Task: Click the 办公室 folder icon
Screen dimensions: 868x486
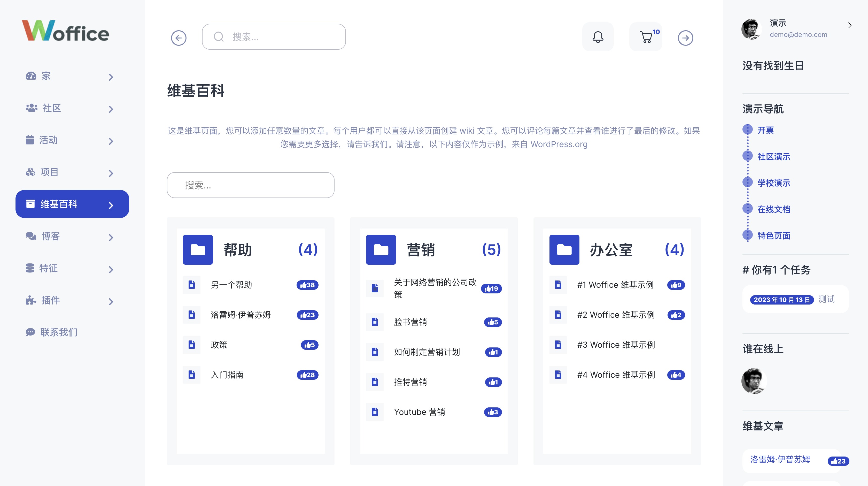Action: [564, 249]
